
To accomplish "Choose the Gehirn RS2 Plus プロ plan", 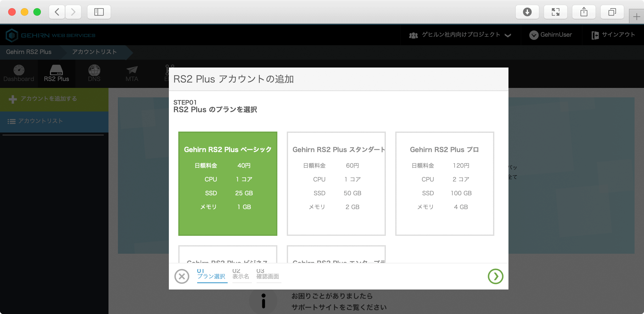I will (445, 183).
